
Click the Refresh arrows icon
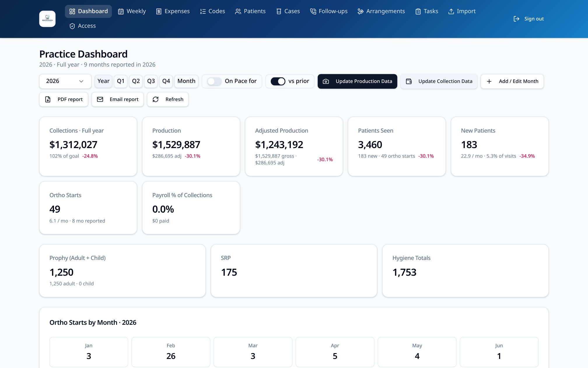point(155,99)
